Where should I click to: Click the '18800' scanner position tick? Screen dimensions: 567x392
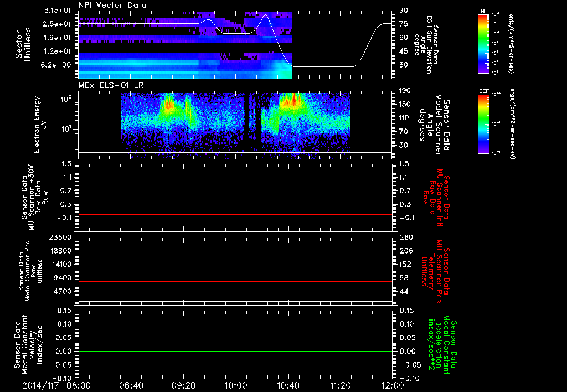click(60, 251)
